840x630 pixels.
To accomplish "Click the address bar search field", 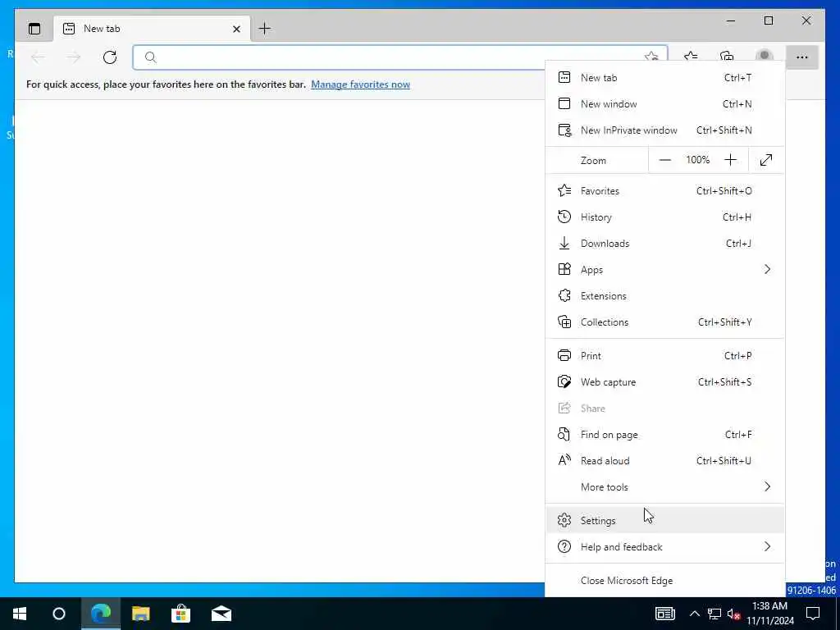I will tap(399, 57).
